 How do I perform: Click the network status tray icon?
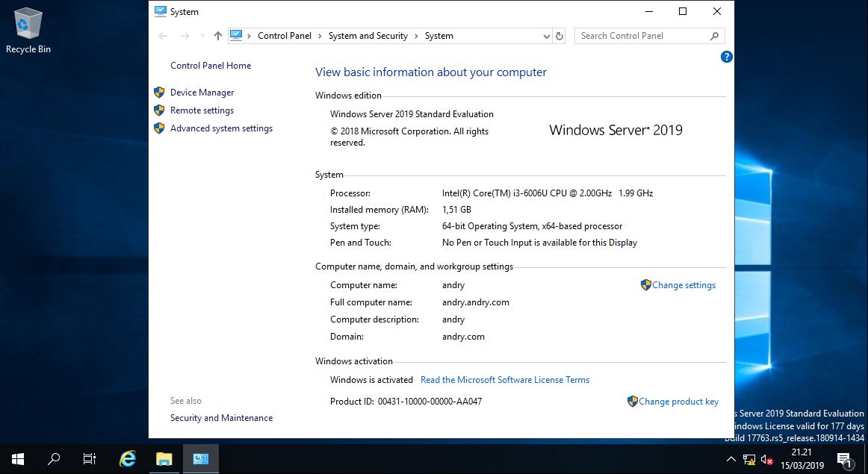pyautogui.click(x=749, y=459)
